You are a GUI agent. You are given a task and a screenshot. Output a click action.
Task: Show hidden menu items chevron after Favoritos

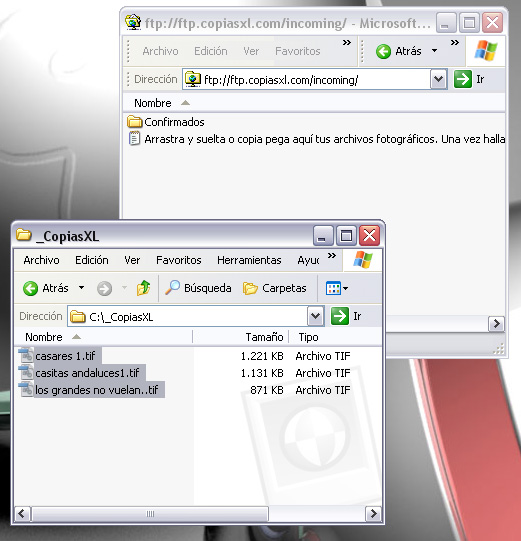(346, 43)
